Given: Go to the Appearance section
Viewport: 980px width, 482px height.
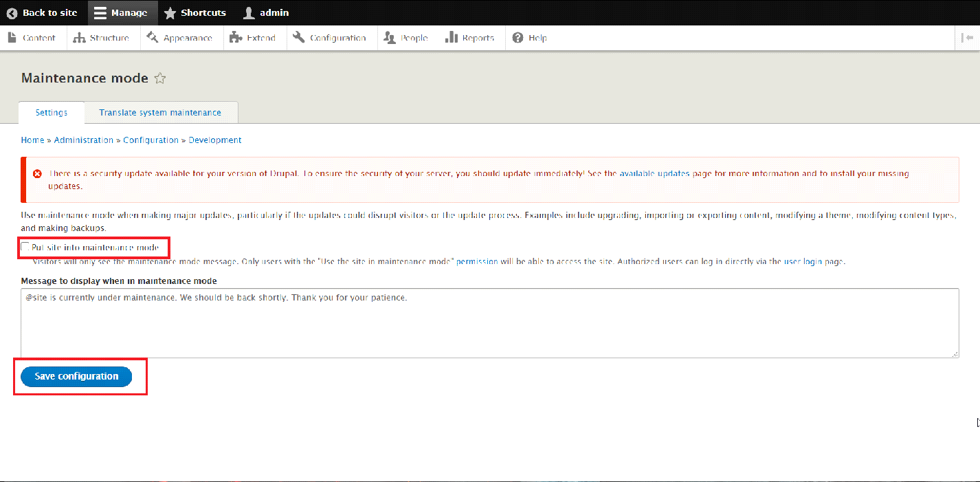Looking at the screenshot, I should pos(180,38).
